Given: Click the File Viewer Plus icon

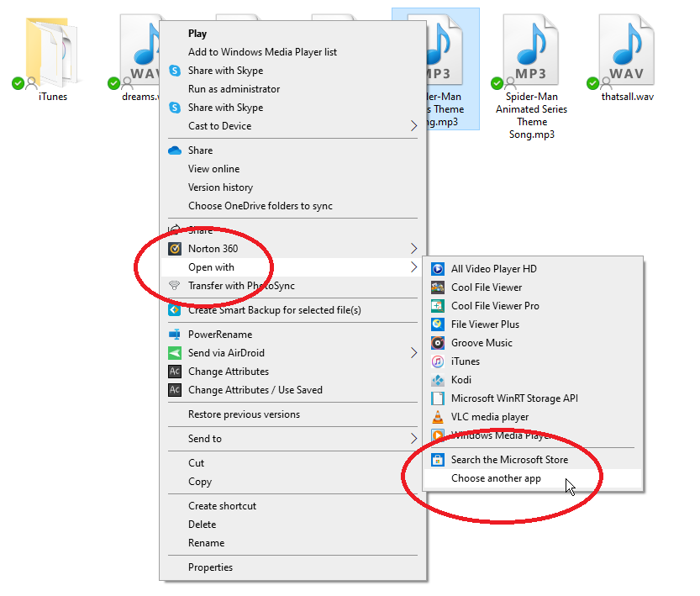Looking at the screenshot, I should pos(438,324).
